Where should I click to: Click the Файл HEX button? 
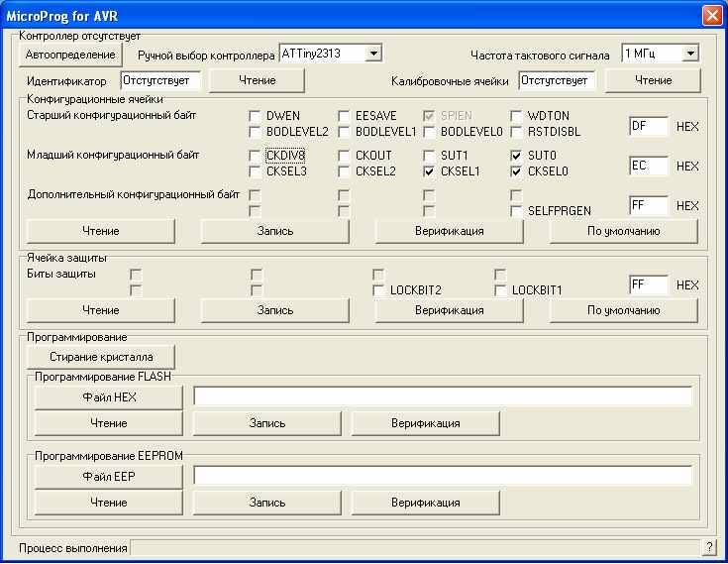tap(109, 397)
